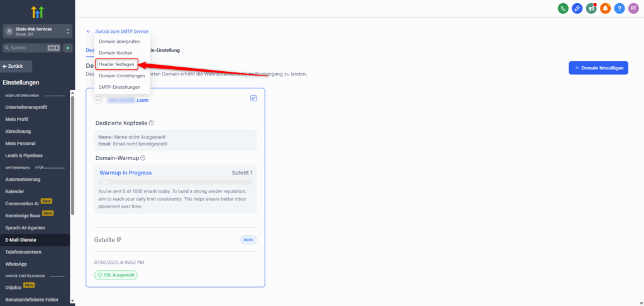Click the Einstellungen sidebar heading
Image resolution: width=644 pixels, height=306 pixels.
pyautogui.click(x=21, y=82)
